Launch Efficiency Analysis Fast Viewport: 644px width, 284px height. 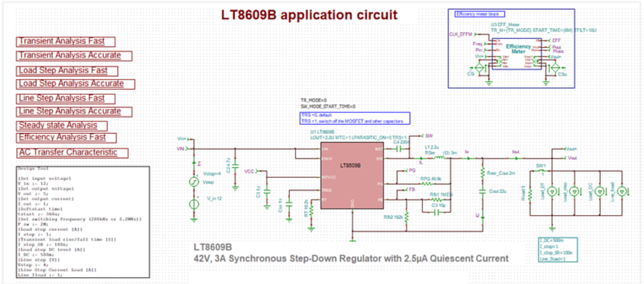[67, 137]
